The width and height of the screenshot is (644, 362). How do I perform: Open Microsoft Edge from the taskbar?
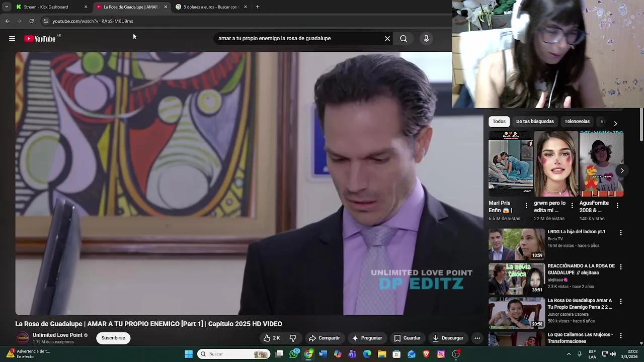pyautogui.click(x=367, y=354)
